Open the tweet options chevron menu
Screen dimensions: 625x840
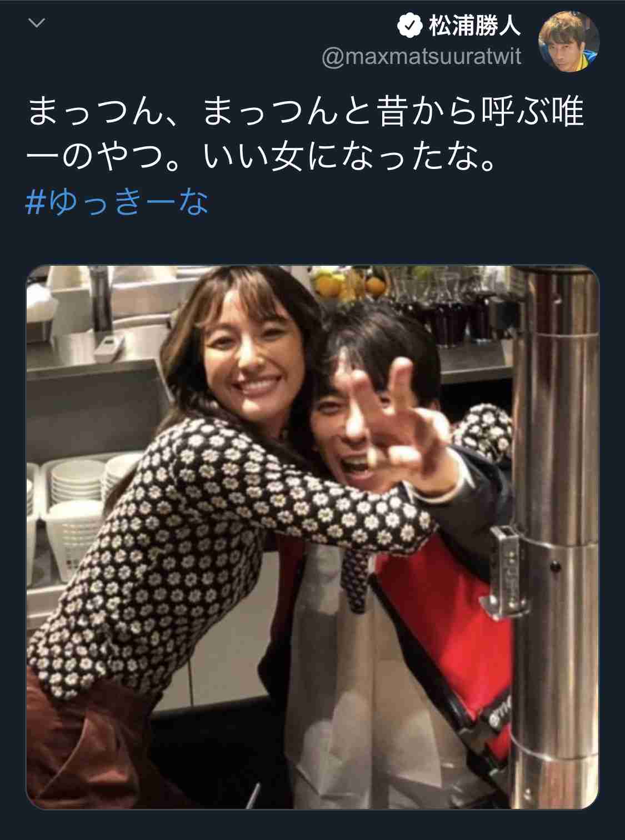pos(36,23)
